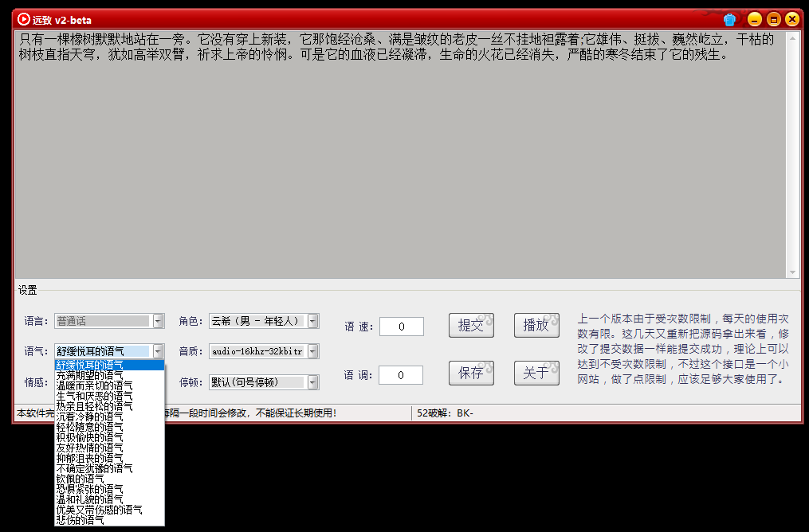
Task: Click inside the 语调 pitch input field
Action: [401, 374]
